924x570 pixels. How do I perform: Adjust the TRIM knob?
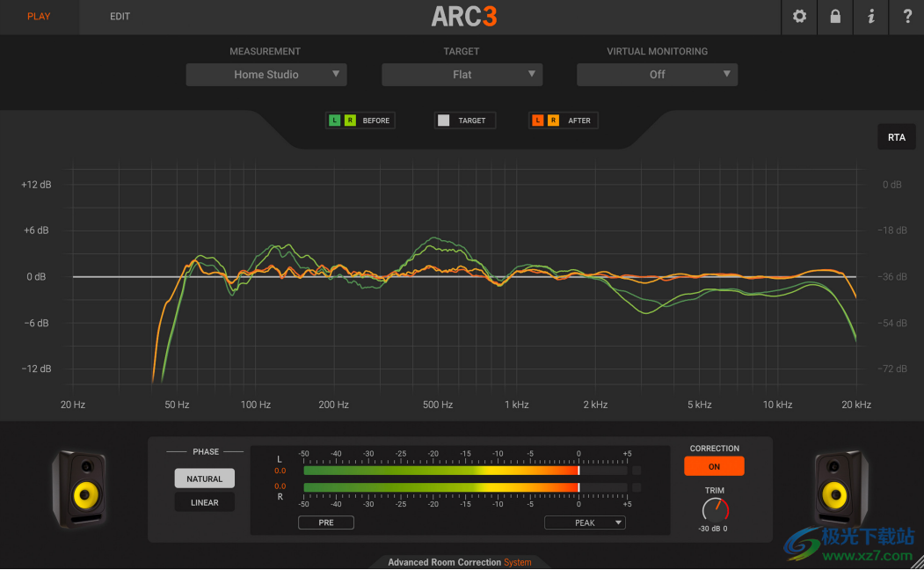[x=714, y=509]
